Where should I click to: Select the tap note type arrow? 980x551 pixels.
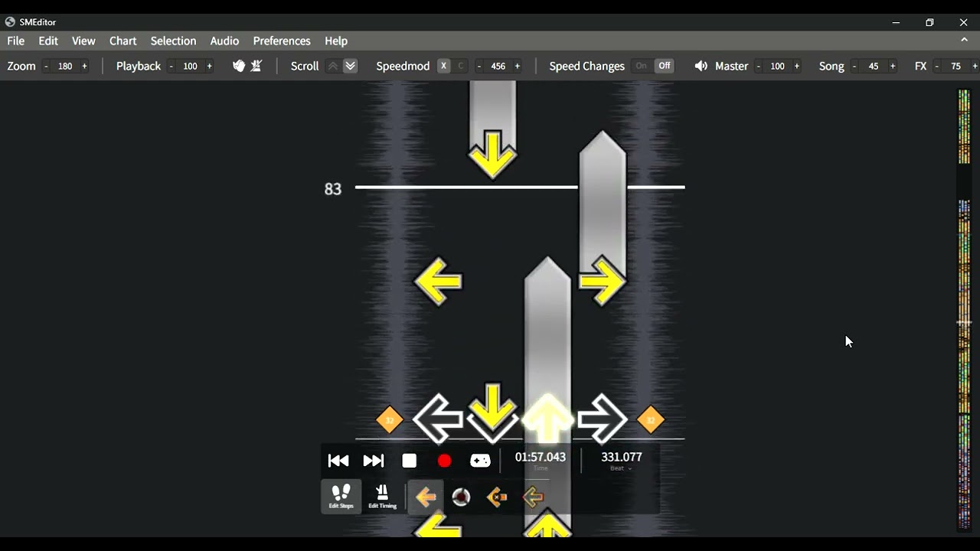coord(426,497)
